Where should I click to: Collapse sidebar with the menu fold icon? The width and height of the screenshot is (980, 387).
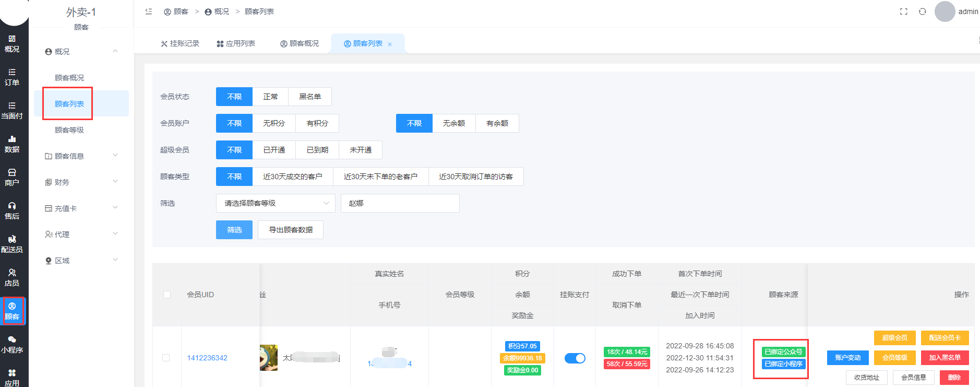point(149,11)
